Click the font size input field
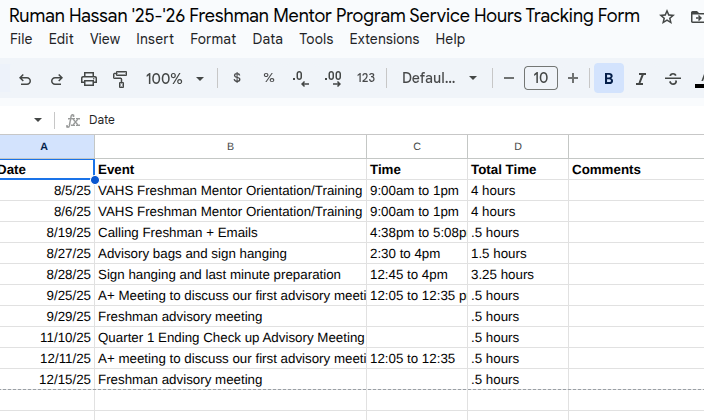The image size is (704, 420). [x=541, y=79]
